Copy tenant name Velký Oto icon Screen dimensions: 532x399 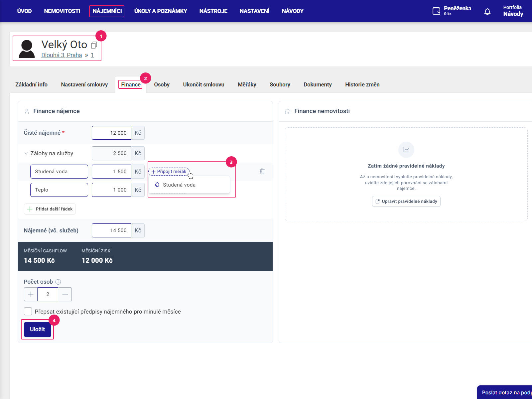click(x=94, y=45)
